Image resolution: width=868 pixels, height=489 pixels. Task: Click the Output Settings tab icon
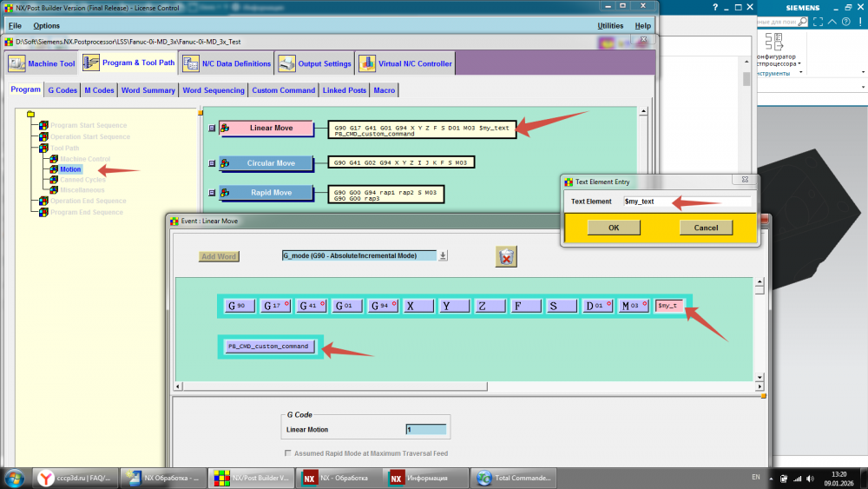coord(286,63)
